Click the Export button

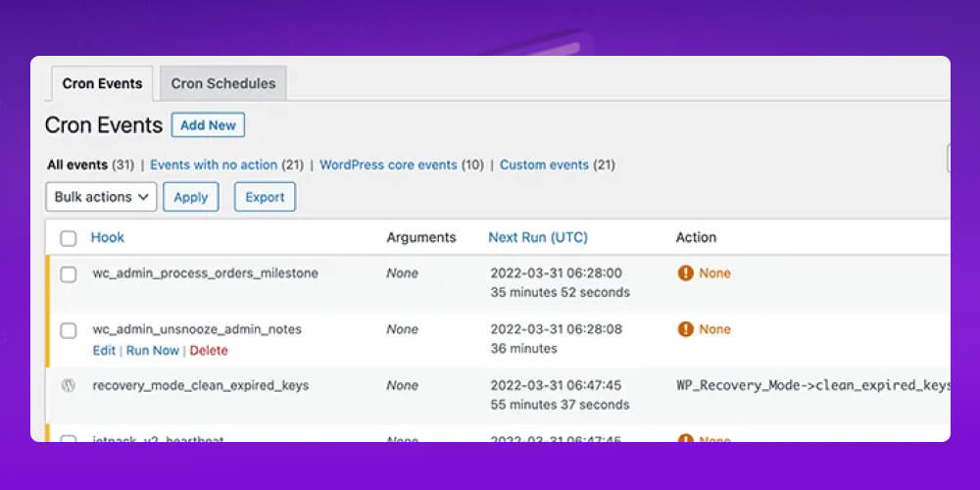[265, 197]
